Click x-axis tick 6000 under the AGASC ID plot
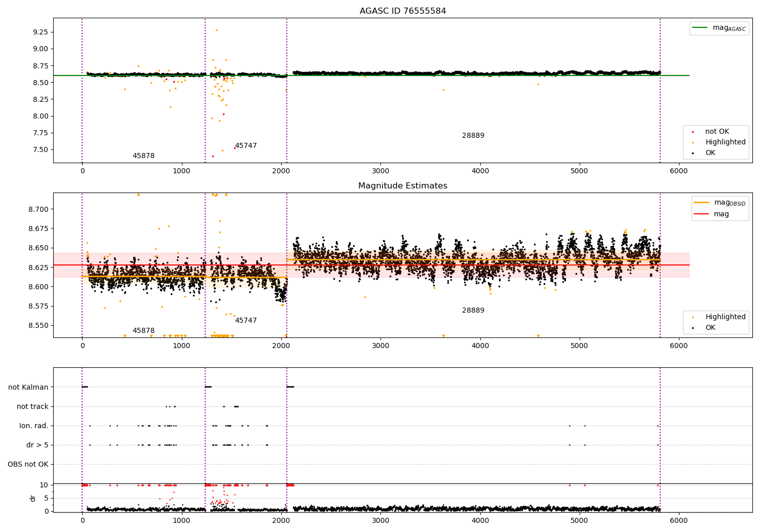760x532 pixels. click(679, 171)
